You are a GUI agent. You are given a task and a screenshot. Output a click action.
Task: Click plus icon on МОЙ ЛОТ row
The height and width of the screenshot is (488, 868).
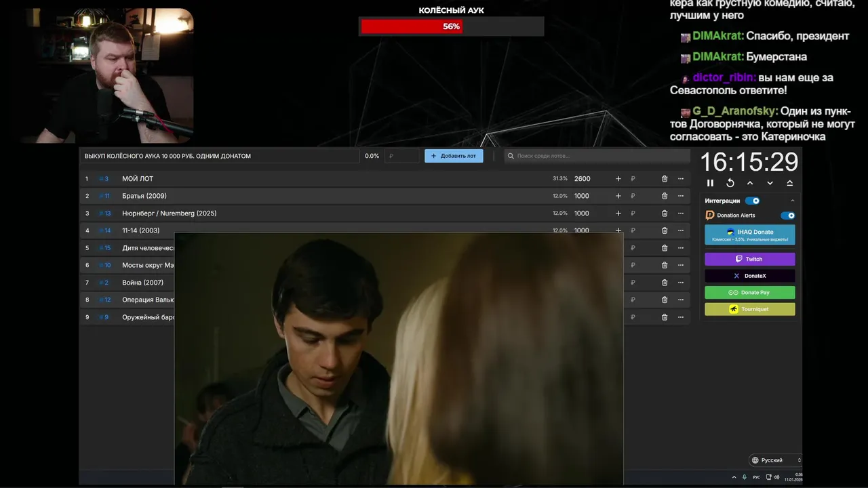coord(618,179)
